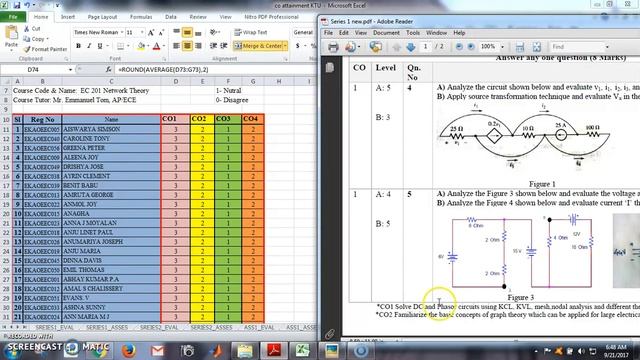Save the workbook via quick access icon

point(17,5)
